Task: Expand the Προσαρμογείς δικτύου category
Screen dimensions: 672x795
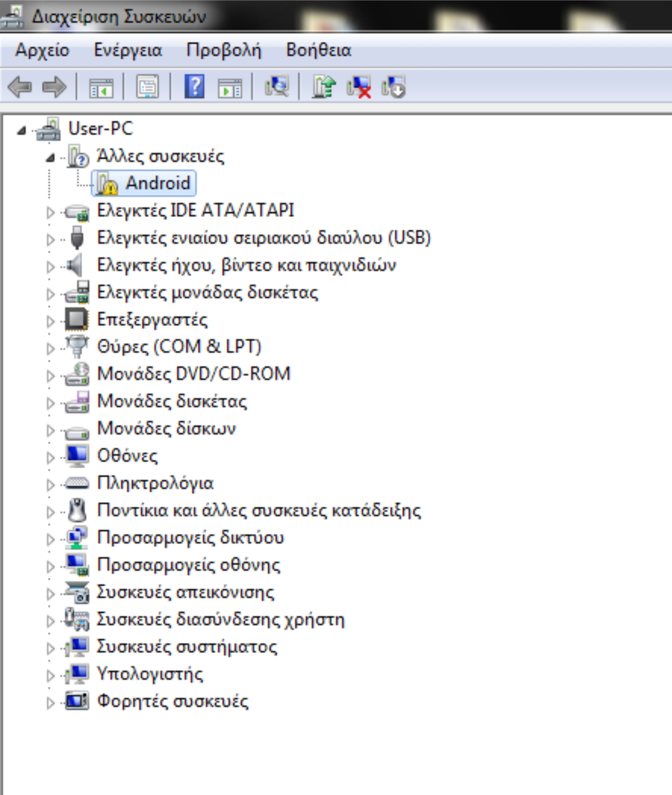Action: click(50, 539)
